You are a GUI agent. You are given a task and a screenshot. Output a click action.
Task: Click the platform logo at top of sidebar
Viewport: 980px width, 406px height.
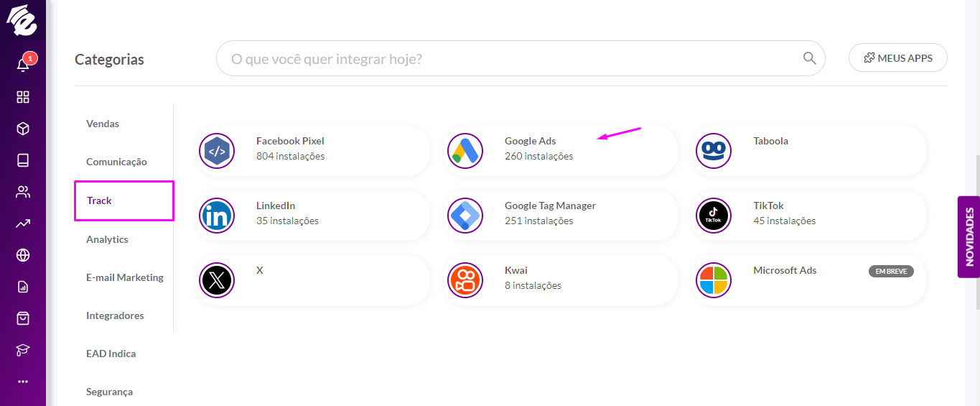point(22,20)
